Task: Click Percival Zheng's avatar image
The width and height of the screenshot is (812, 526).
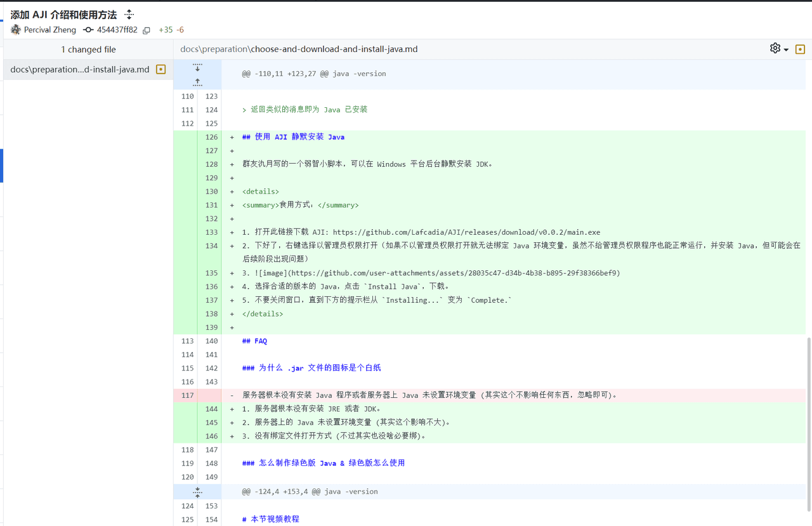Action: pyautogui.click(x=16, y=30)
